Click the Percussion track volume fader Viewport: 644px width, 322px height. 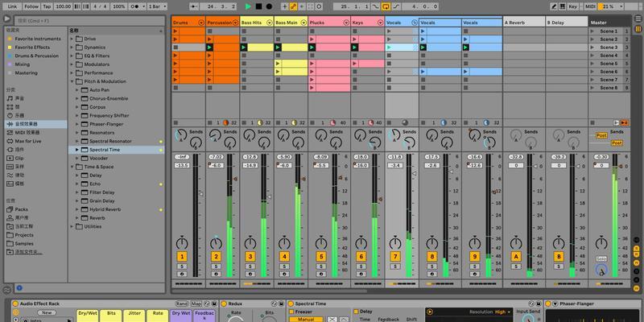click(x=235, y=179)
